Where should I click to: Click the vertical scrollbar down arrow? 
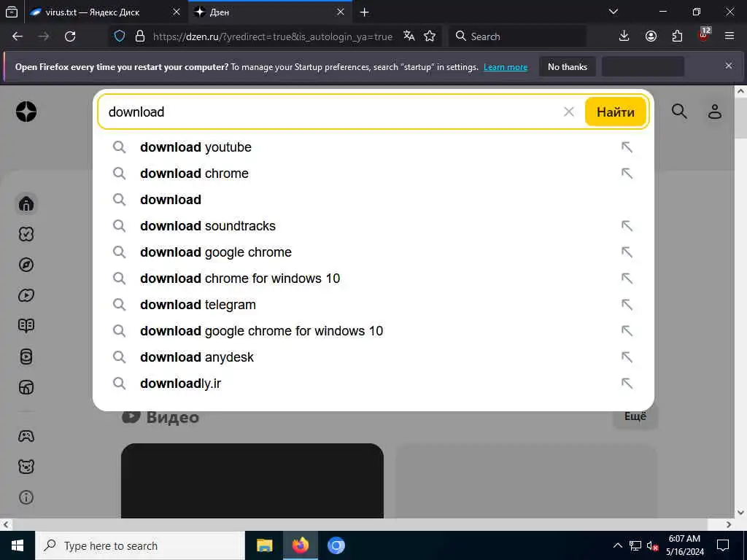(x=741, y=513)
